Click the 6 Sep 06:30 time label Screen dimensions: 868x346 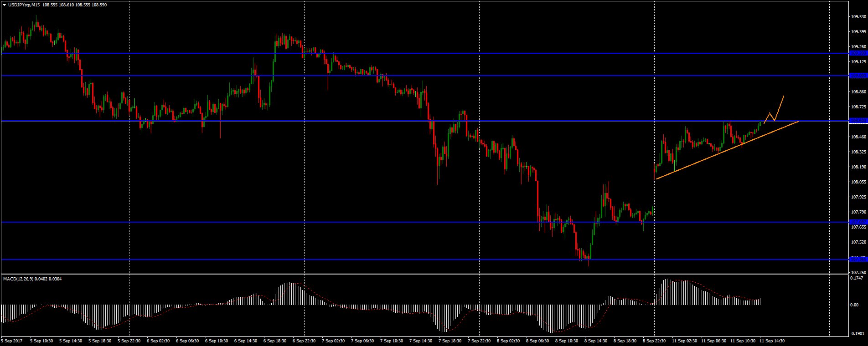point(187,341)
